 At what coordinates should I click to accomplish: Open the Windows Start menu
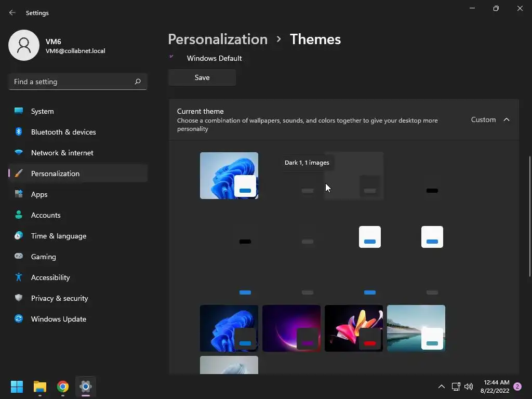coord(17,387)
